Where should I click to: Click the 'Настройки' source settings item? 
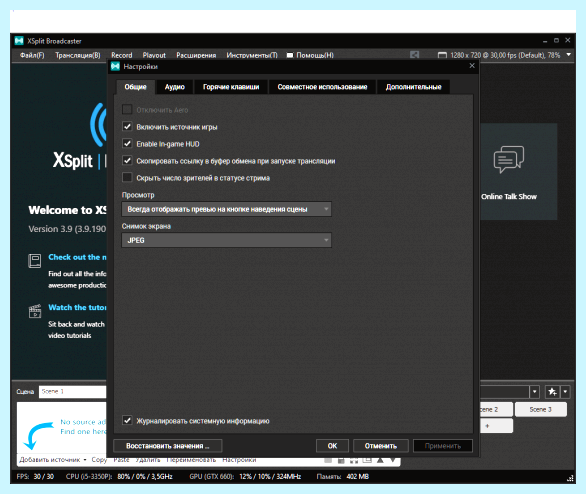[x=239, y=460]
